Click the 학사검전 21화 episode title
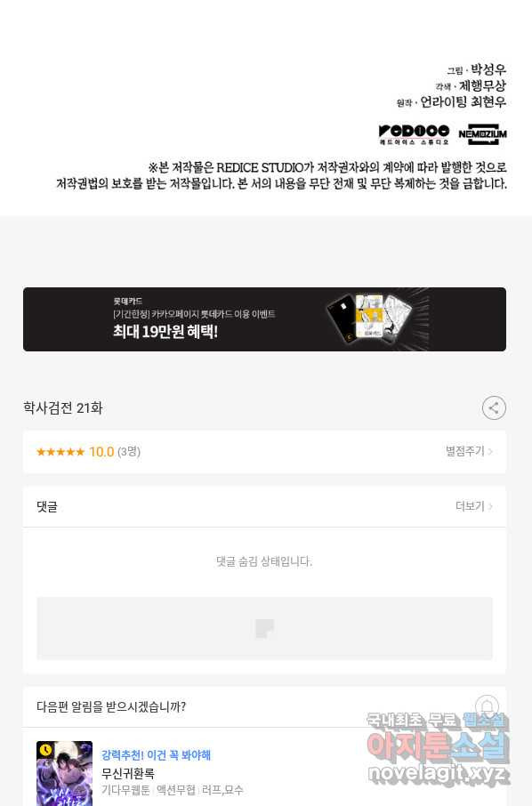This screenshot has height=806, width=532. point(62,408)
